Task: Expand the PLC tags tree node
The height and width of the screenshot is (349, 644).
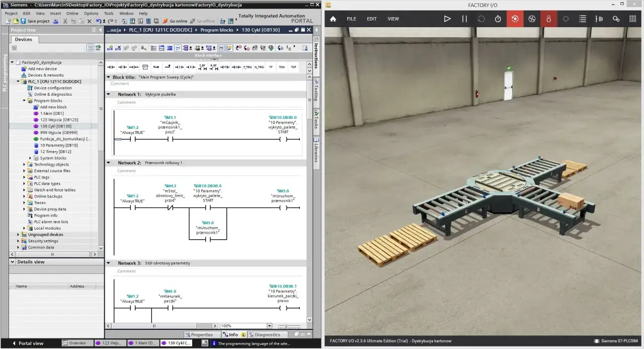Action: (24, 177)
